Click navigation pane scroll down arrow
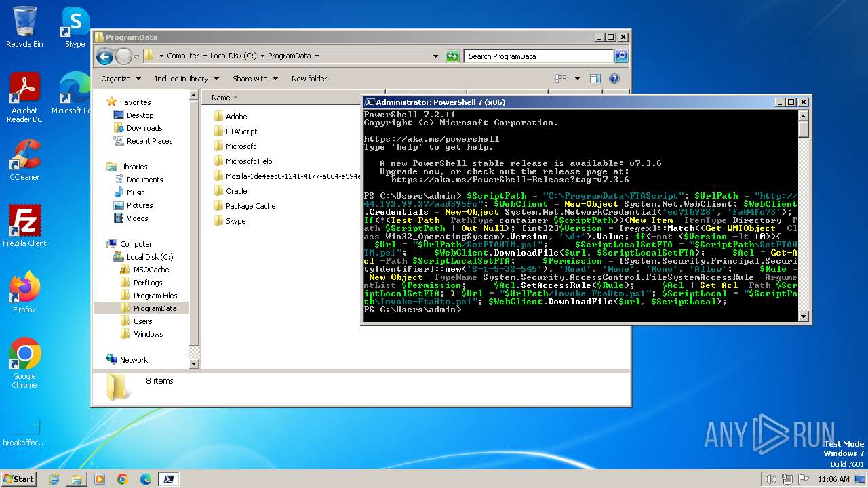This screenshot has width=868, height=488. (x=193, y=364)
